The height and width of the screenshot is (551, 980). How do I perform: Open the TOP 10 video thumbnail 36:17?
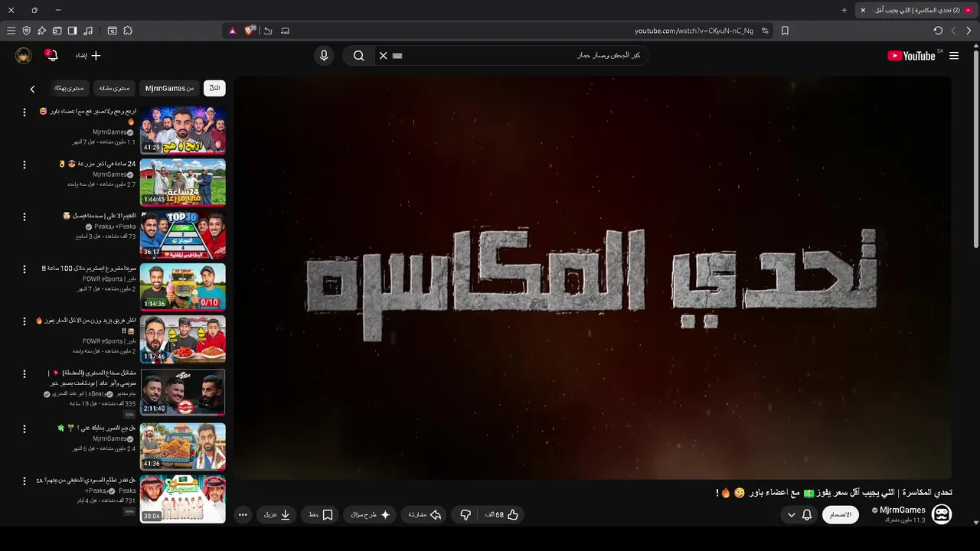tap(183, 235)
